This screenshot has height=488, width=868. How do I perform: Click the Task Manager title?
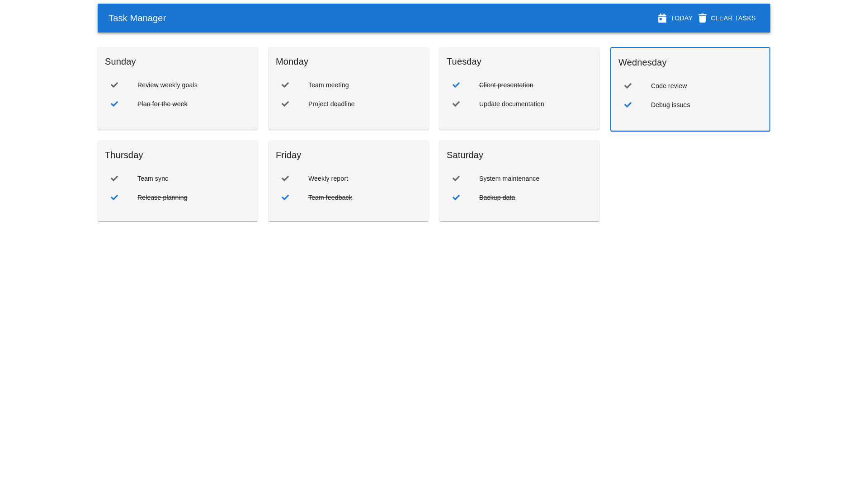point(137,18)
